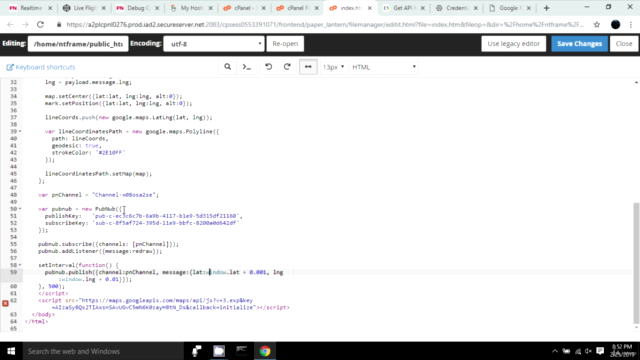Switch to the Get API browser tab
The width and height of the screenshot is (640, 360).
pos(403,8)
